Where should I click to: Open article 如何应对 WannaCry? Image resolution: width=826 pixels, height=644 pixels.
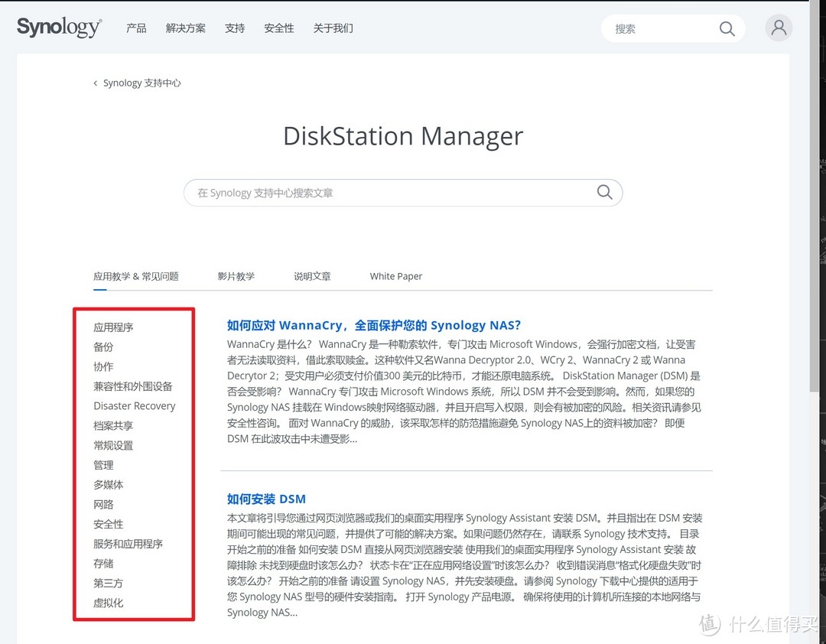[373, 325]
